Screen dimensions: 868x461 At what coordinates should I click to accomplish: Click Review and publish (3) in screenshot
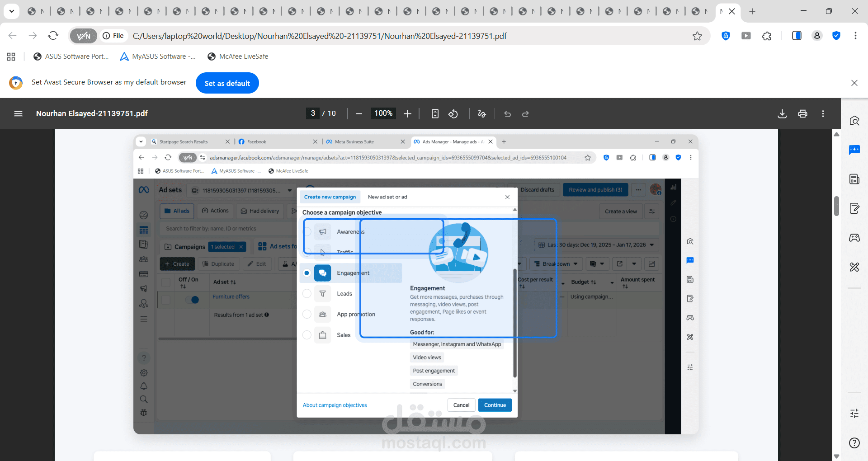click(x=595, y=190)
